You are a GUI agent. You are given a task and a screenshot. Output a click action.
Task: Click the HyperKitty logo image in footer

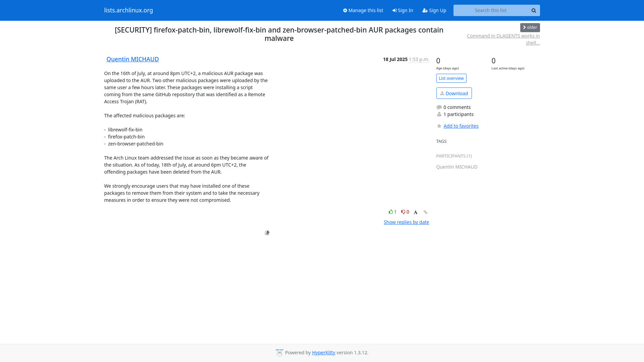pyautogui.click(x=279, y=353)
